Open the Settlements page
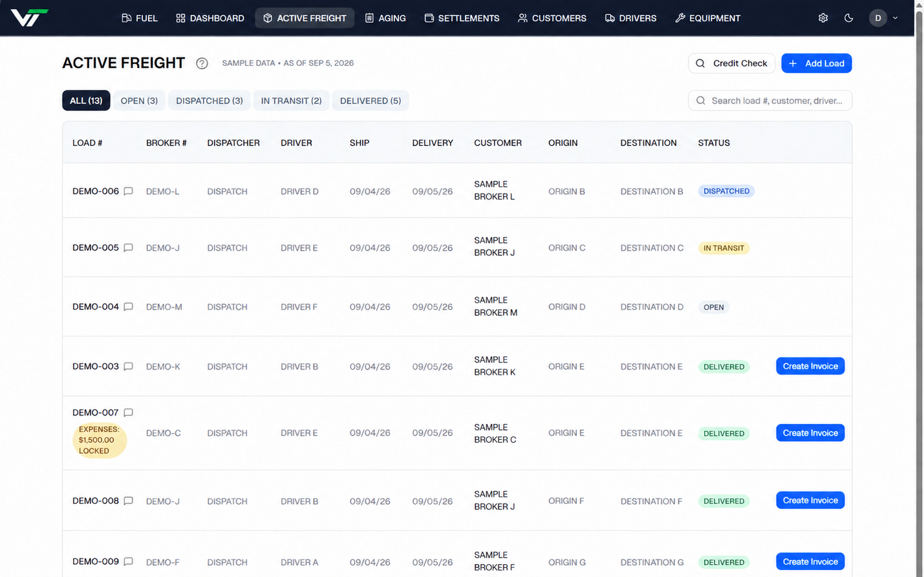 point(462,18)
